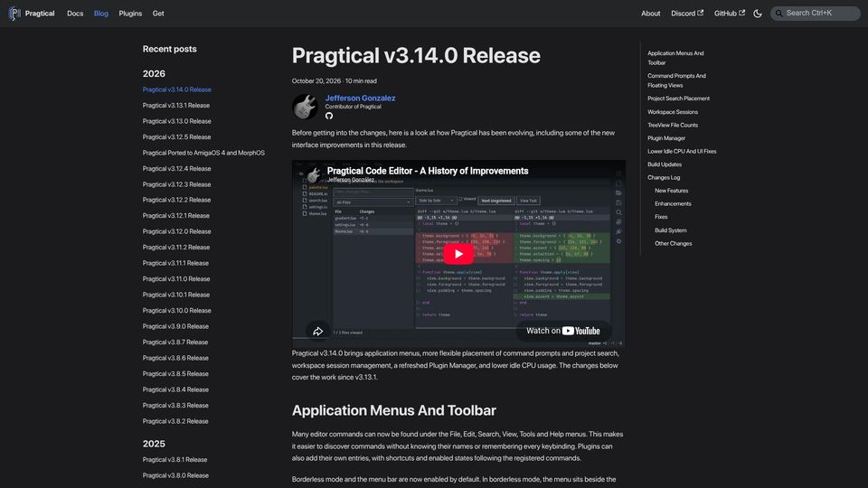Open Pragtical v3.13.1 Release post
This screenshot has width=868, height=488.
176,105
